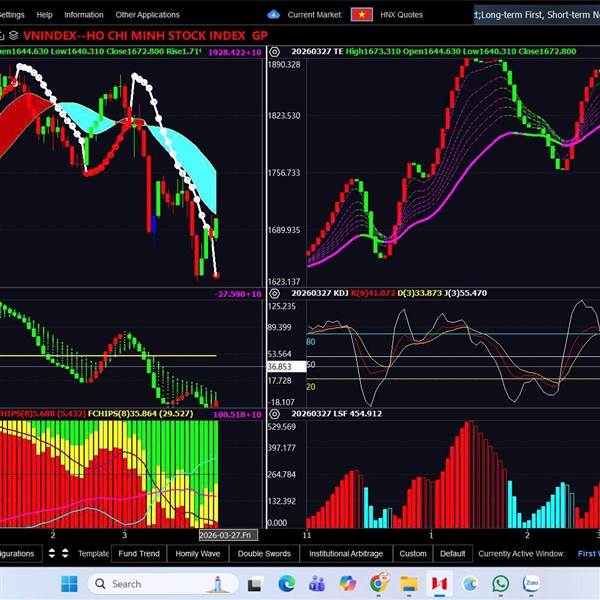Open WhatsApp from the taskbar
Screen dimensions: 600x600
(500, 583)
